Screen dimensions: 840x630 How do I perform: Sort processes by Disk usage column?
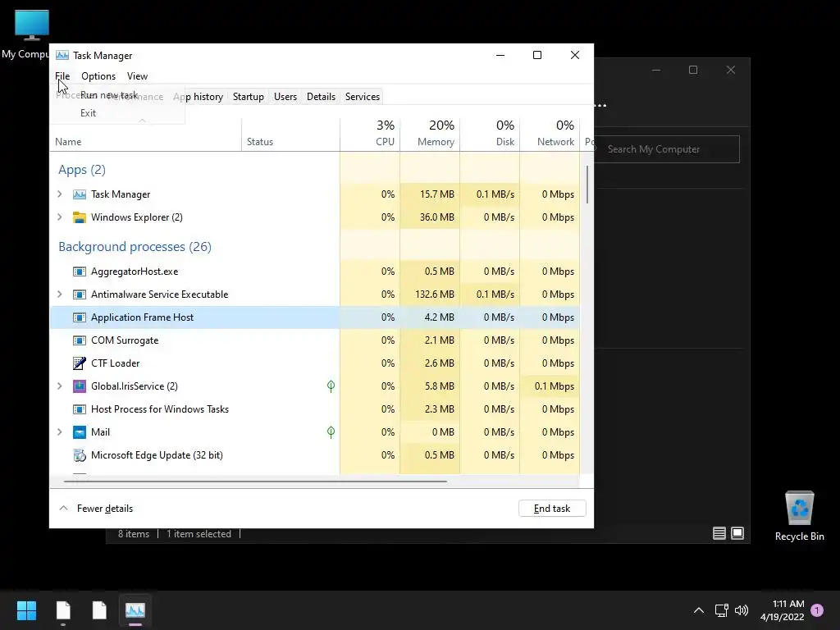click(x=490, y=135)
